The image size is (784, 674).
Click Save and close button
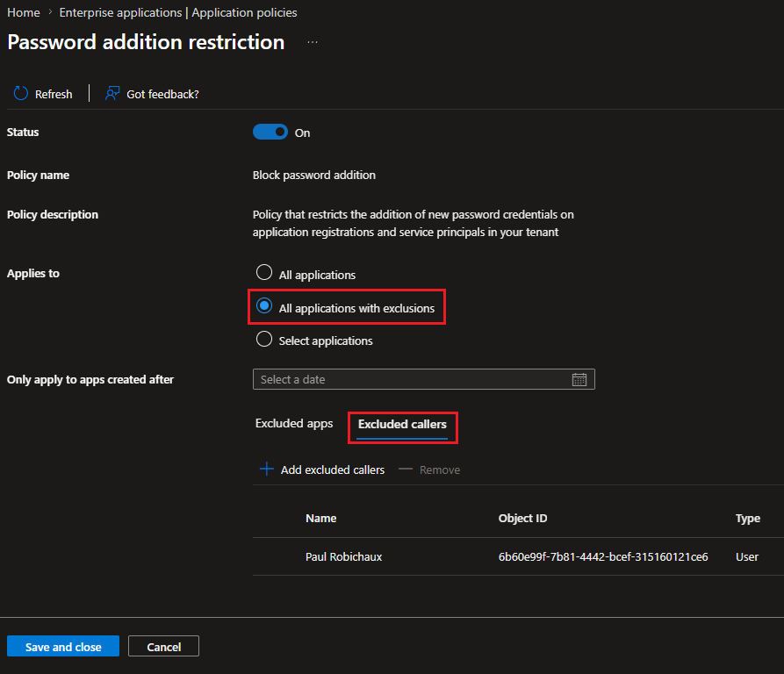pos(63,647)
